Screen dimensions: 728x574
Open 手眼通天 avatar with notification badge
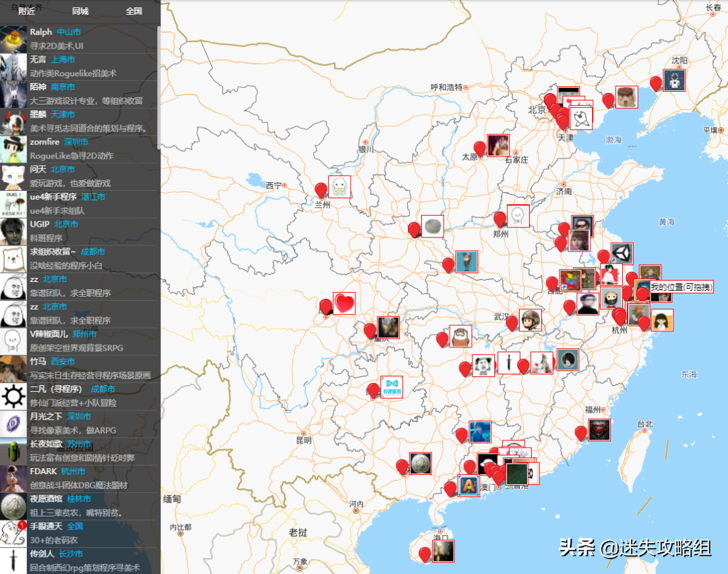tap(13, 533)
